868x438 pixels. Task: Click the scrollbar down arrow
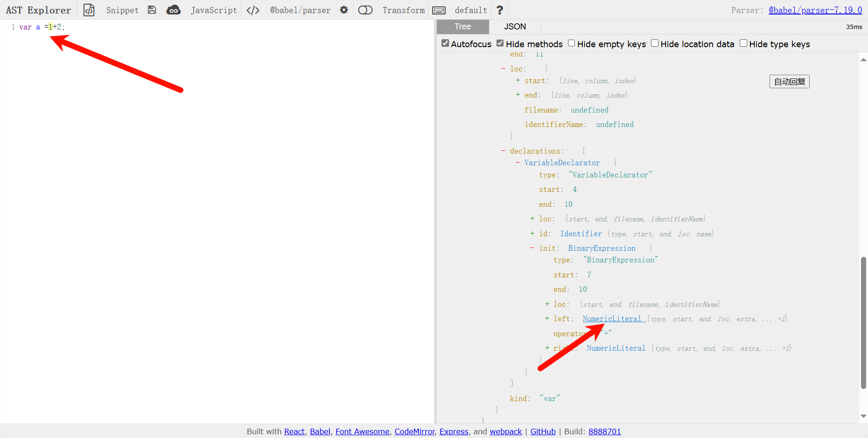point(863,416)
